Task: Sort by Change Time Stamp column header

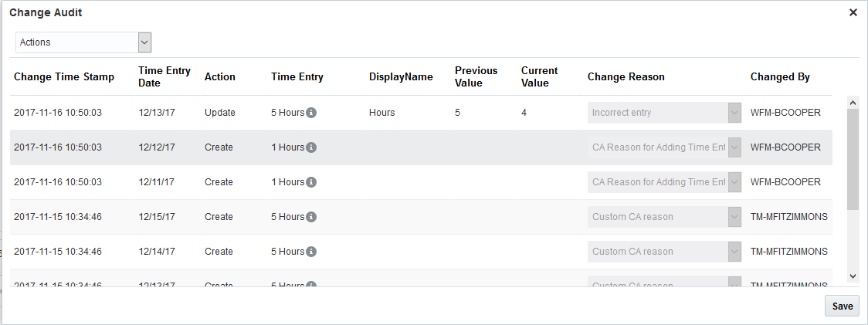Action: (x=64, y=76)
